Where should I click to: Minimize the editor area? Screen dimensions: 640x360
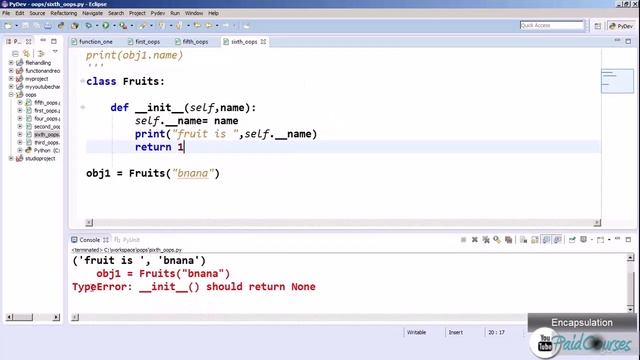pos(617,41)
